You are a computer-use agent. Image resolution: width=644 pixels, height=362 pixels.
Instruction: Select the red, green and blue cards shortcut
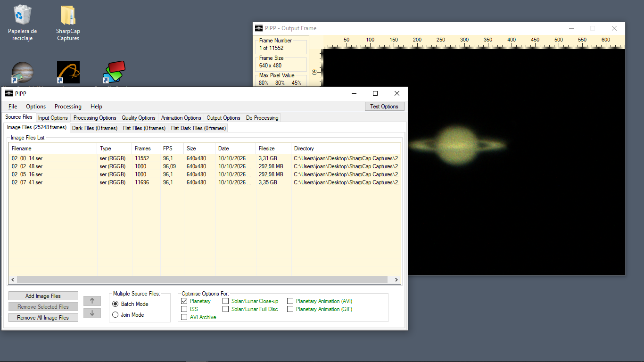114,73
